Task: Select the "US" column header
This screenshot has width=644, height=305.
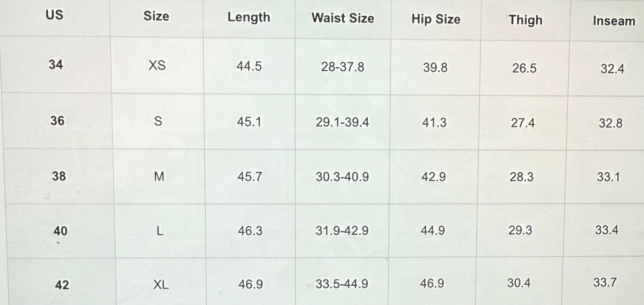Action: click(54, 15)
